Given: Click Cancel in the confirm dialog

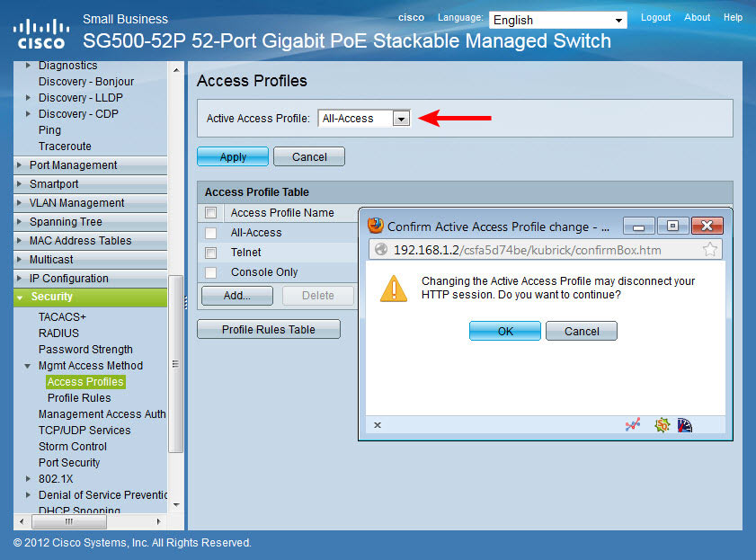Looking at the screenshot, I should [x=582, y=331].
